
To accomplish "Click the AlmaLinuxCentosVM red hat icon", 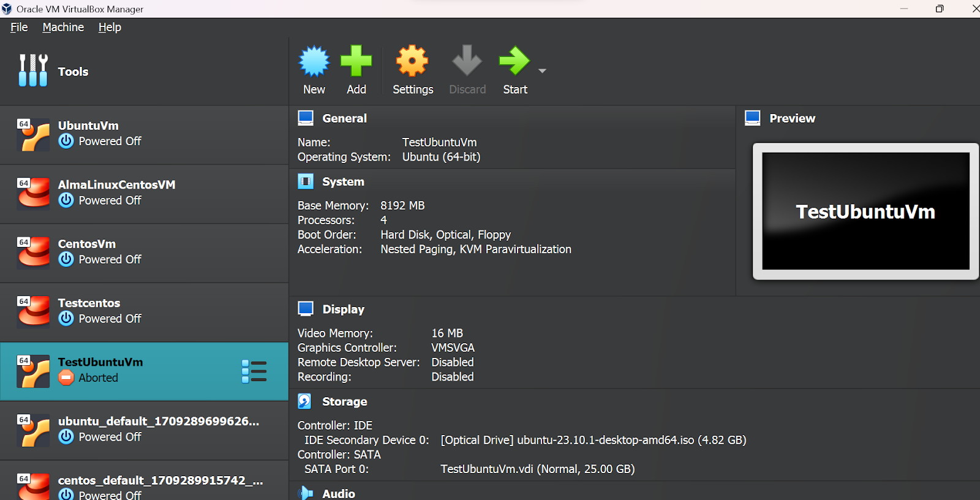I will [x=33, y=194].
